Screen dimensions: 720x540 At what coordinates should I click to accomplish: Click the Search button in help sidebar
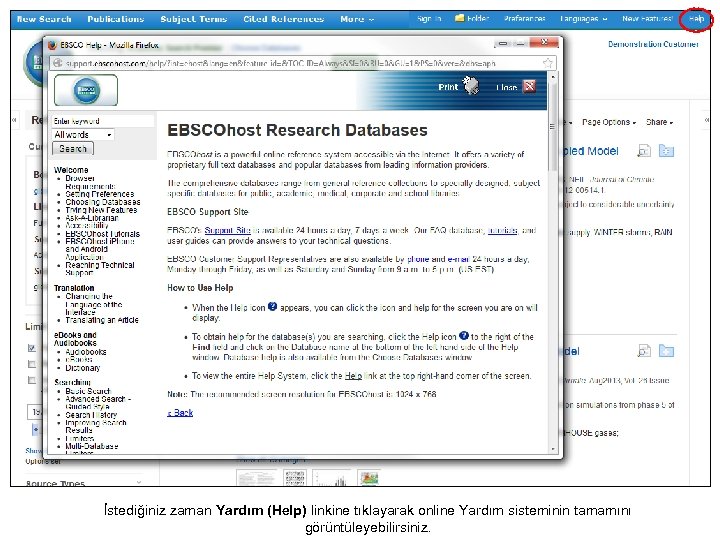click(73, 148)
